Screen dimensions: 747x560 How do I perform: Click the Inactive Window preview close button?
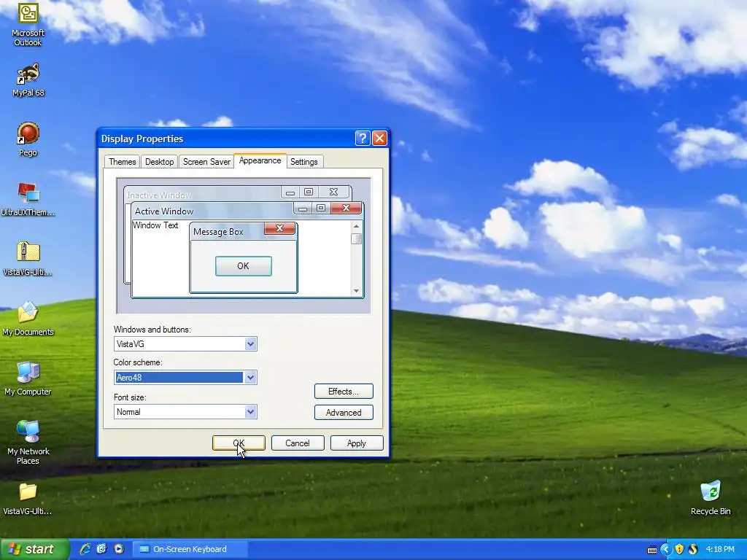click(333, 192)
